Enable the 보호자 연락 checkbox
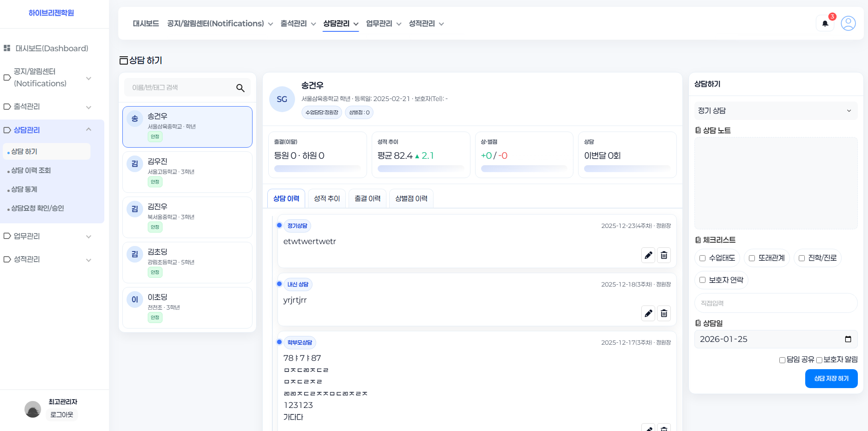 coord(702,280)
